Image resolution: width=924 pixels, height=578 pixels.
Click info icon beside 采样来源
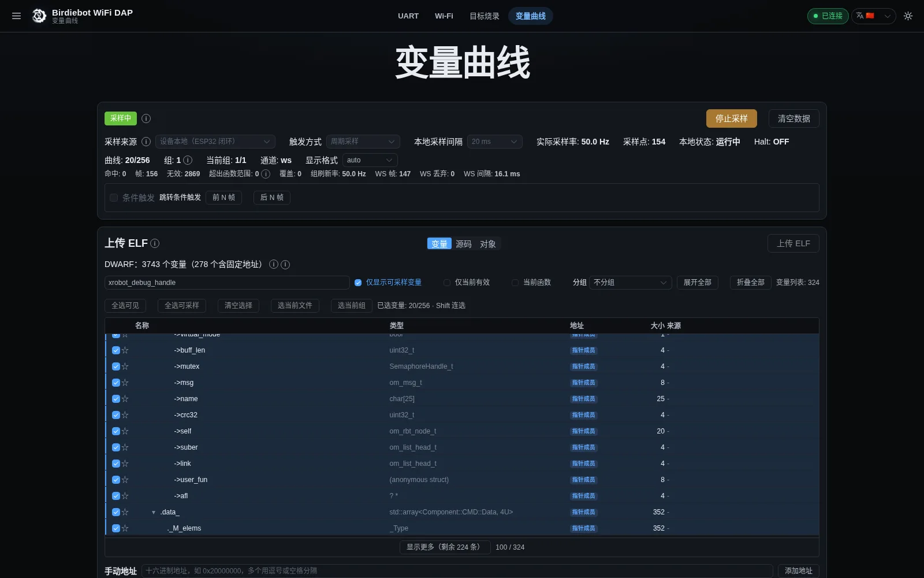click(x=146, y=142)
